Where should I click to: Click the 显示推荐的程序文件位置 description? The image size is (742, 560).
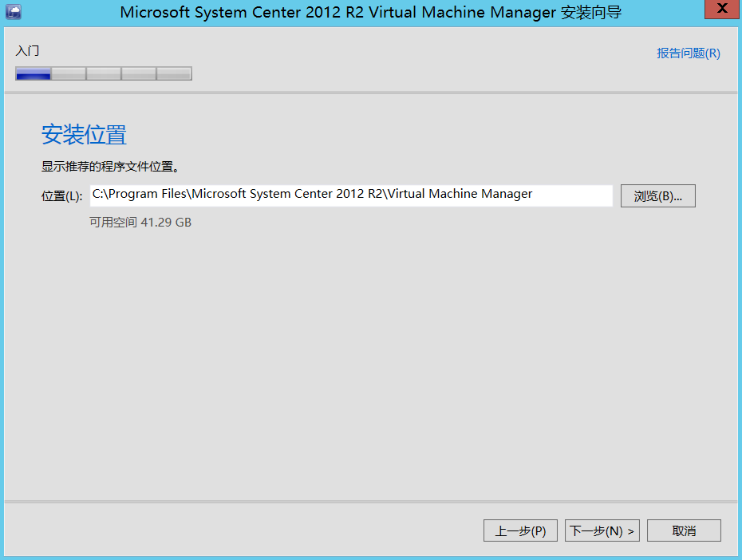click(110, 167)
